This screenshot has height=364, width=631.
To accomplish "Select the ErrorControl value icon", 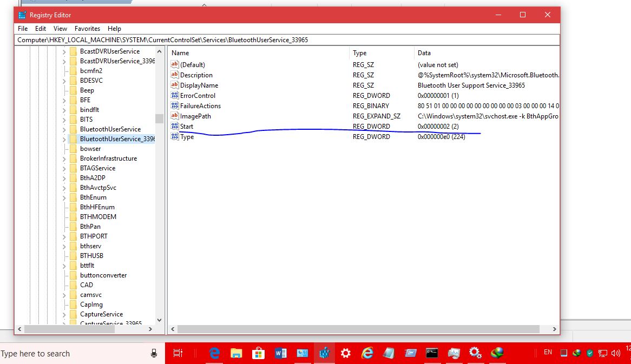I will click(x=175, y=95).
